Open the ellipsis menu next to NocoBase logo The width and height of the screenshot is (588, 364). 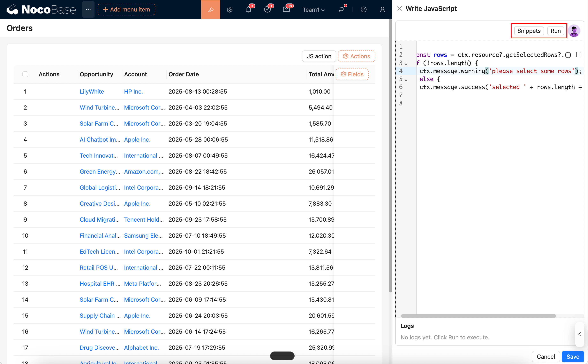click(88, 9)
